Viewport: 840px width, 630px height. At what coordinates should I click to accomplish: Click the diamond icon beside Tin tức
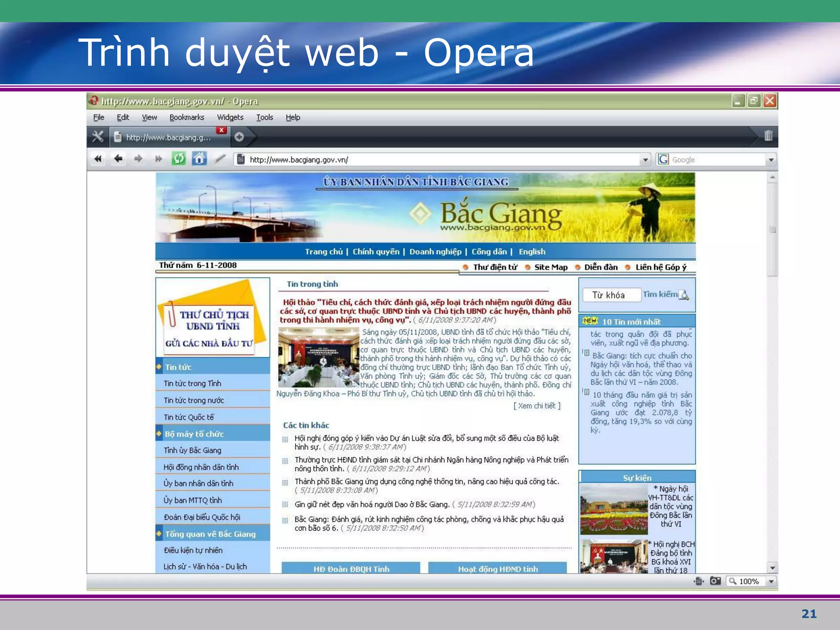point(159,366)
